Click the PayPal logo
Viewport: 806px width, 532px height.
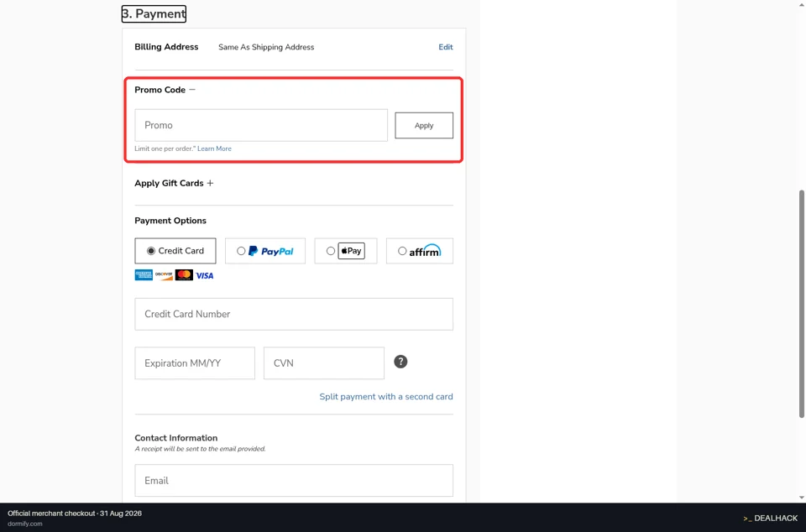(271, 251)
